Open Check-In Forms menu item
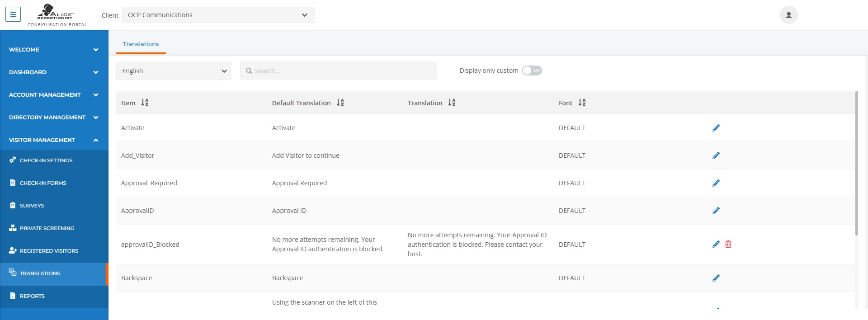The height and width of the screenshot is (320, 868). tap(54, 183)
